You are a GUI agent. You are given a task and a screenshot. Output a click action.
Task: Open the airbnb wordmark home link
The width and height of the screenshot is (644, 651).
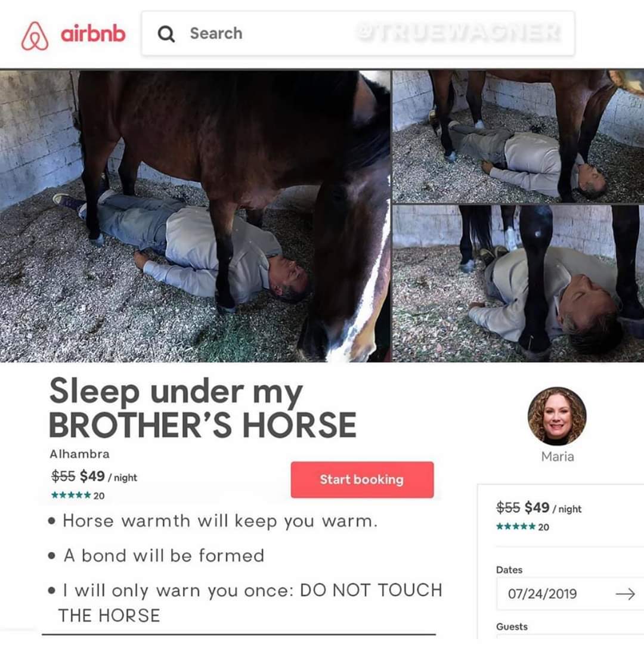click(x=93, y=33)
